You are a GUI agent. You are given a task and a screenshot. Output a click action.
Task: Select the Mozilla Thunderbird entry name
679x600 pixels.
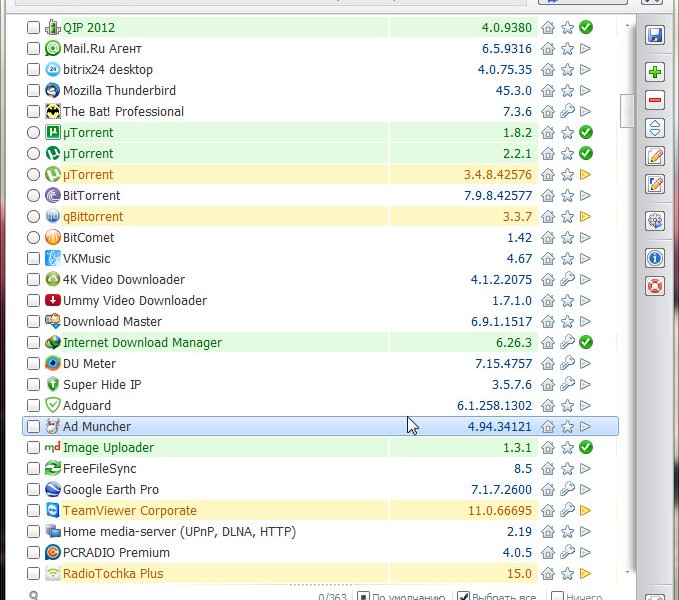[x=120, y=90]
